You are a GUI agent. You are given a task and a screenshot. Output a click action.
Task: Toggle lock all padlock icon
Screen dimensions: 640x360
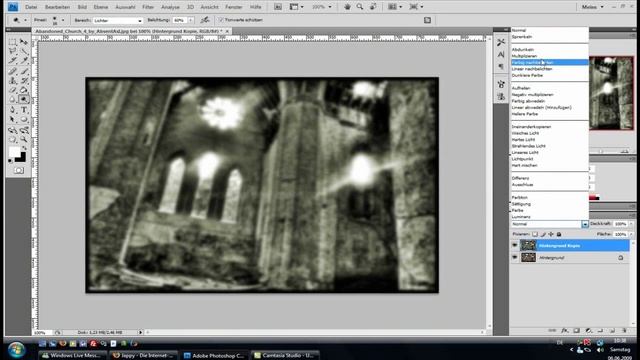tap(559, 234)
